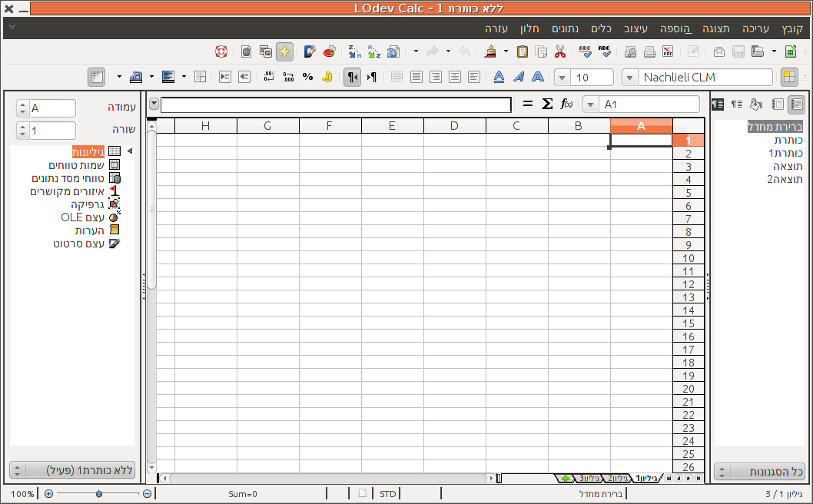This screenshot has width=813, height=504.
Task: Click the zoom slider handle in status bar
Action: click(x=99, y=494)
